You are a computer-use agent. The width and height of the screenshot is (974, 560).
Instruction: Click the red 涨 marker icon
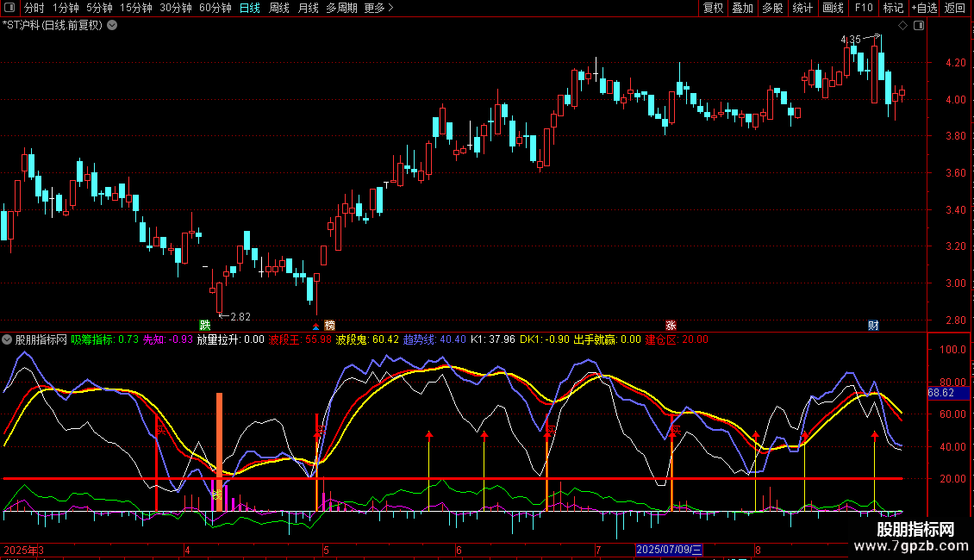[671, 326]
